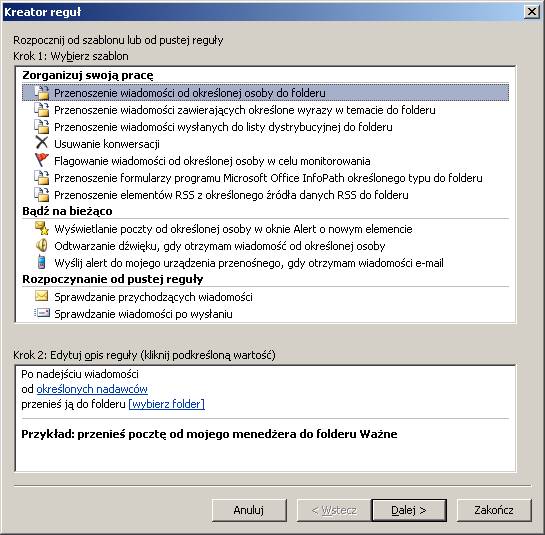
Task: Click the speaker icon for Odtwarzanie dźwięku
Action: tap(41, 245)
